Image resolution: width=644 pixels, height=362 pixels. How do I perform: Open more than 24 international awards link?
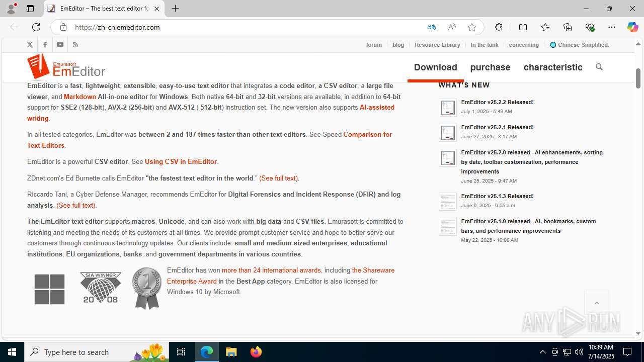[271, 270]
